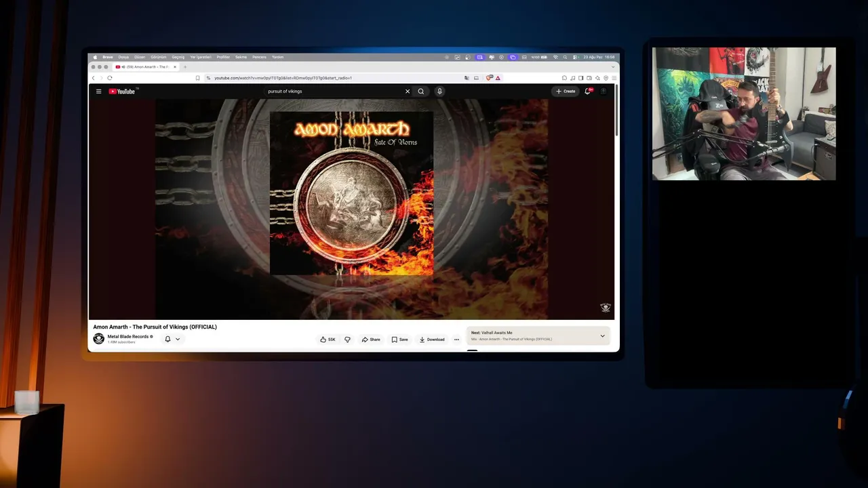The height and width of the screenshot is (488, 868).
Task: Open the Görünüm menu
Action: point(158,57)
